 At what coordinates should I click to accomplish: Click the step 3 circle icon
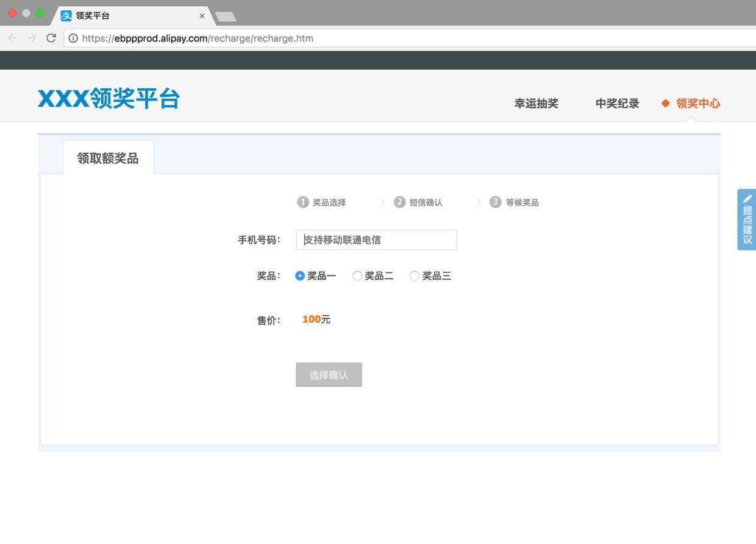pyautogui.click(x=495, y=202)
